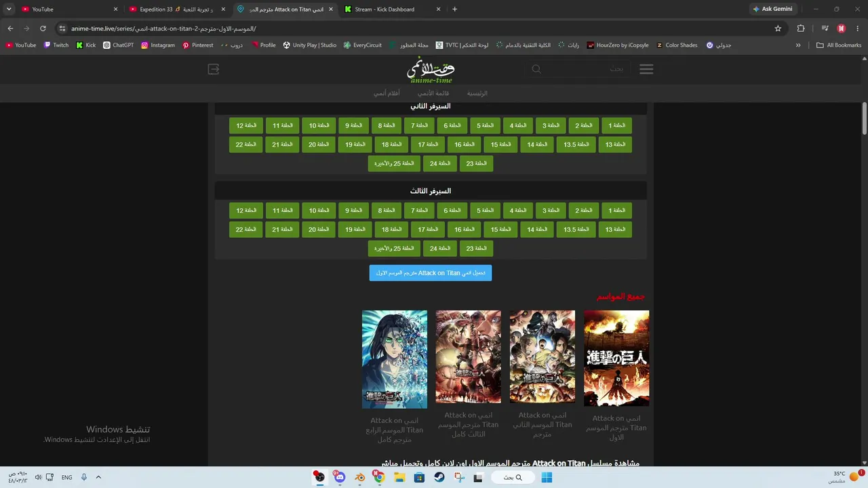Screen dimensions: 868x488
Task: Click the blue Attack on Titan download button
Action: pos(431,273)
